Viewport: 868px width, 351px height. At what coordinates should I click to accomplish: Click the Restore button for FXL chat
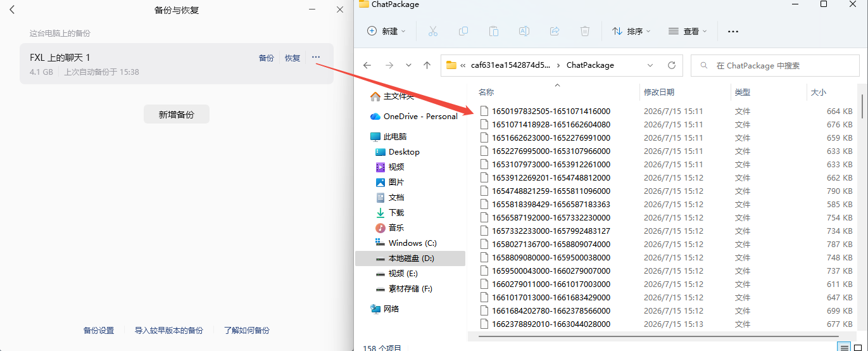(x=292, y=58)
